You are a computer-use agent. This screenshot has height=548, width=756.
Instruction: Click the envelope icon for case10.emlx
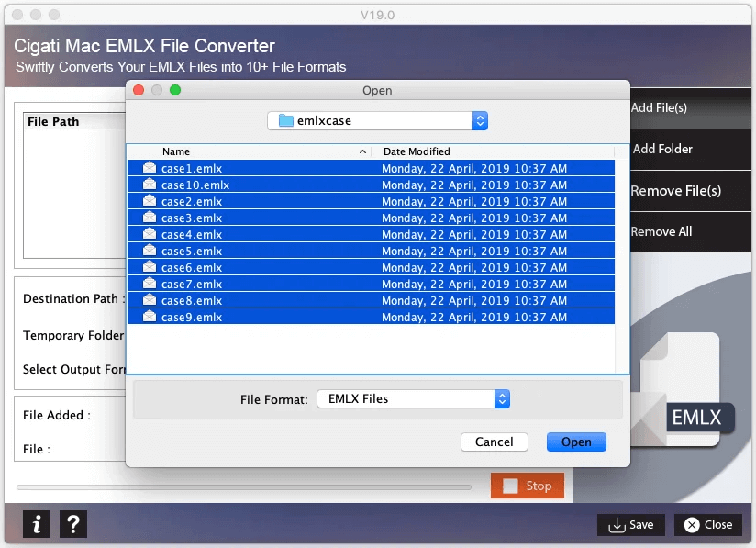point(150,185)
